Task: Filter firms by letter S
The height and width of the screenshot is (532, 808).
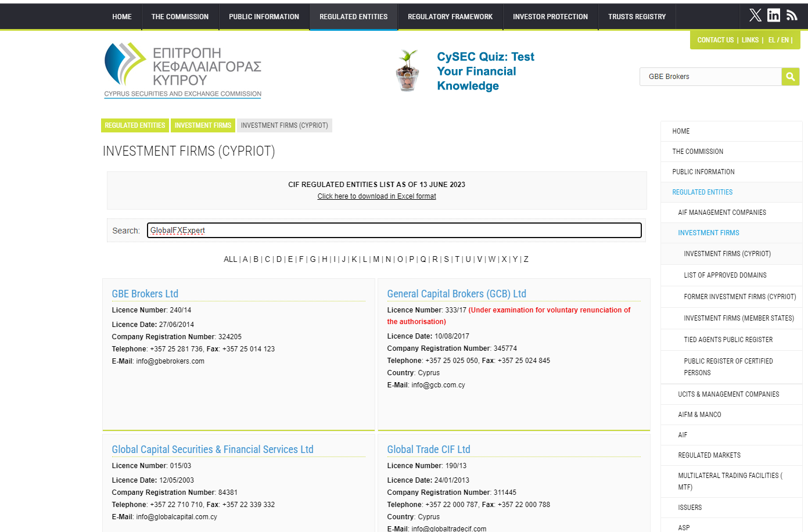Action: coord(446,260)
